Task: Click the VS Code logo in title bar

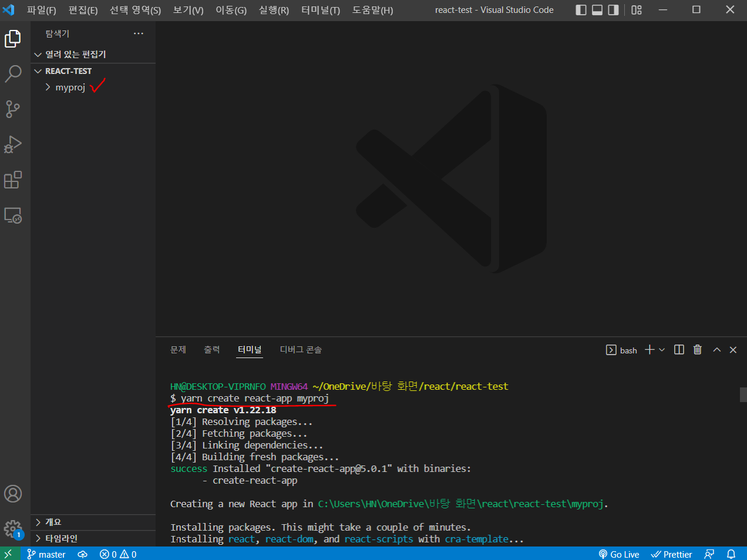Action: point(9,9)
